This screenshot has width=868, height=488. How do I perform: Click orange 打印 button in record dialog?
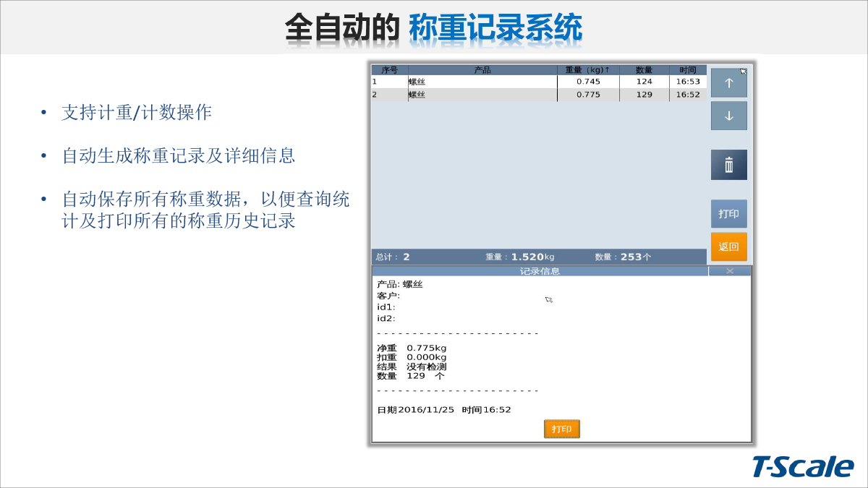tap(561, 429)
